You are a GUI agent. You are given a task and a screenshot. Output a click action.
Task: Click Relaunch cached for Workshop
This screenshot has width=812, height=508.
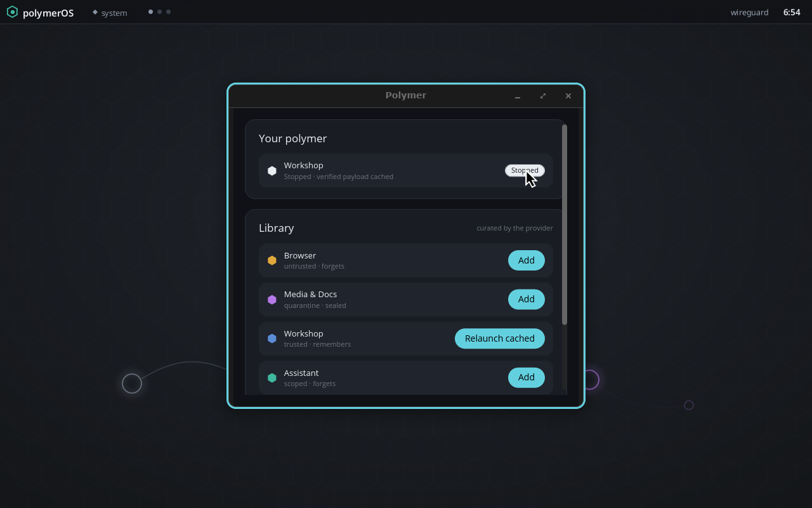[x=500, y=338]
